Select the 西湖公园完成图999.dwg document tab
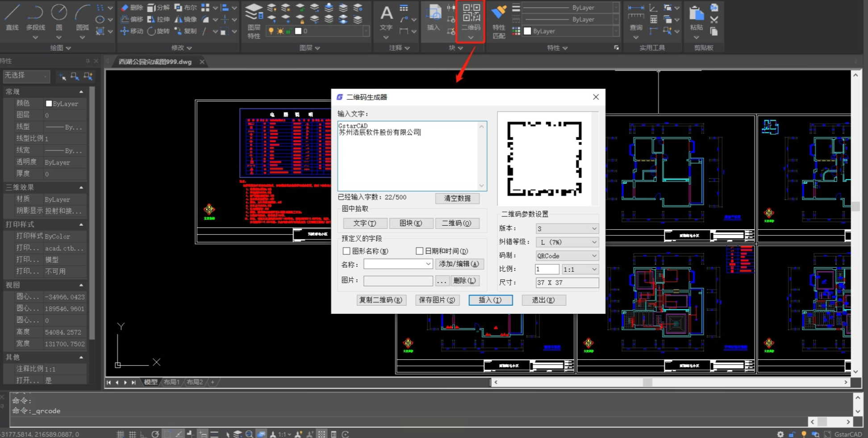Image resolution: width=868 pixels, height=438 pixels. pyautogui.click(x=155, y=62)
